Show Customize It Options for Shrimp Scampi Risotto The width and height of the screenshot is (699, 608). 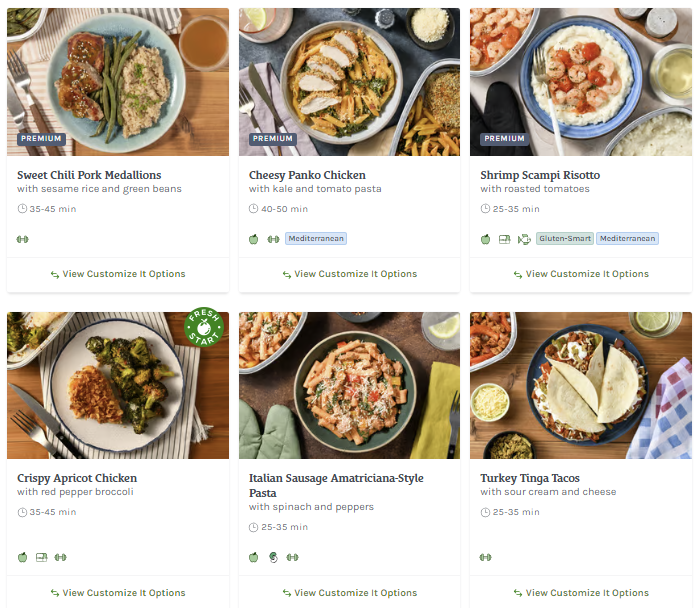click(581, 274)
